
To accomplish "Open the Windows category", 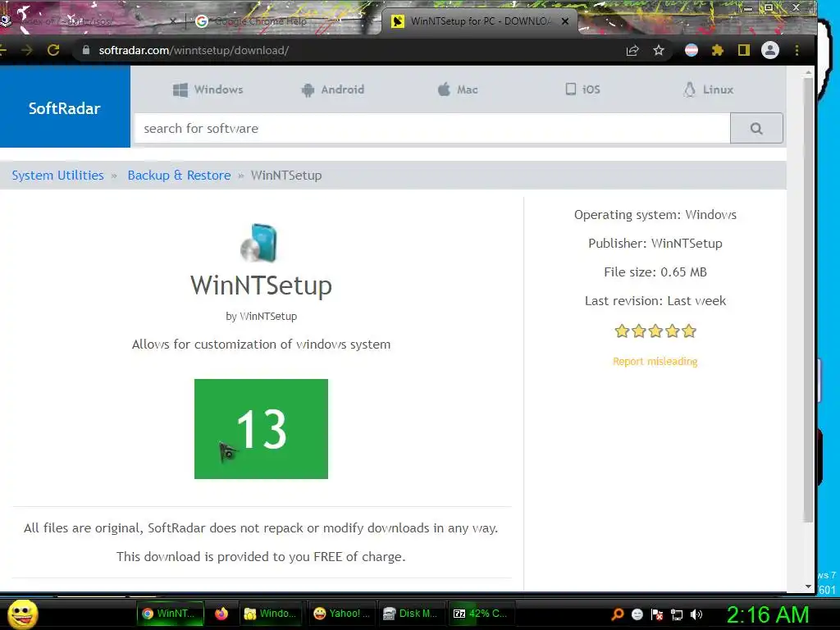I will click(208, 89).
